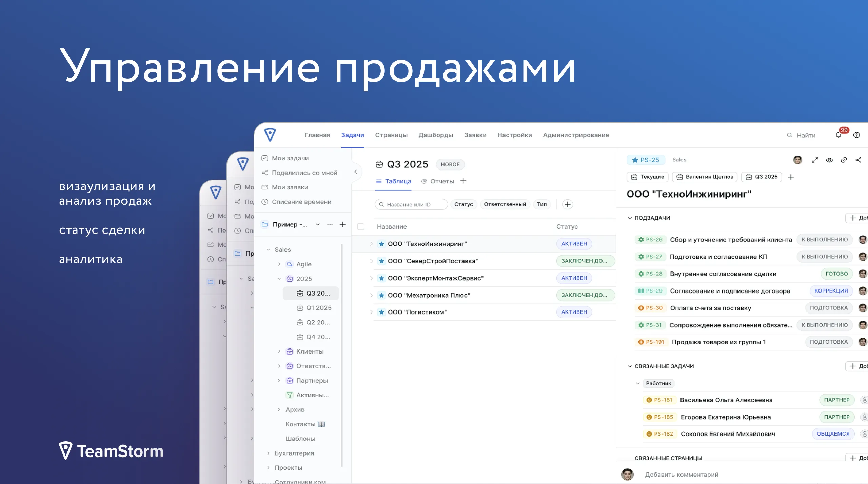This screenshot has height=484, width=868.
Task: Switch to the Отчеты tab
Action: pyautogui.click(x=442, y=181)
